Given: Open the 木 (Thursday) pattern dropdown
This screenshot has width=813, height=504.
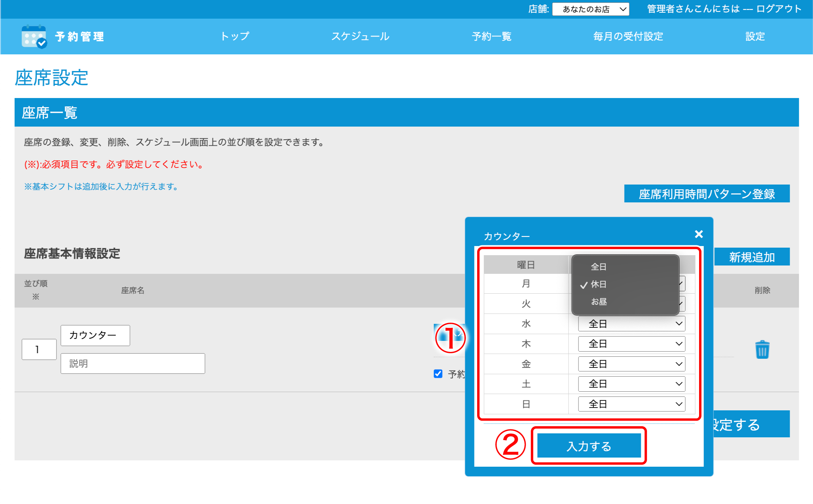Looking at the screenshot, I should pyautogui.click(x=631, y=344).
